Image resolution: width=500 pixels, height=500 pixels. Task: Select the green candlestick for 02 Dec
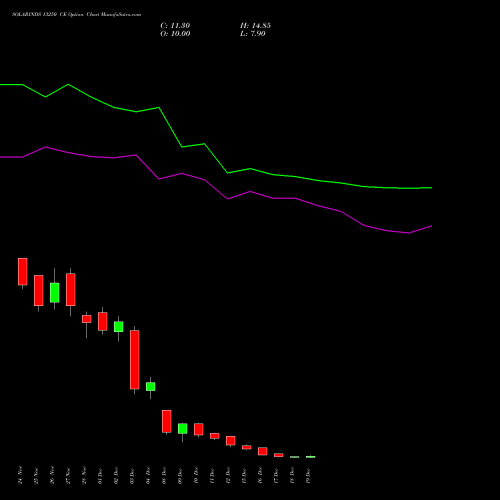pyautogui.click(x=119, y=327)
